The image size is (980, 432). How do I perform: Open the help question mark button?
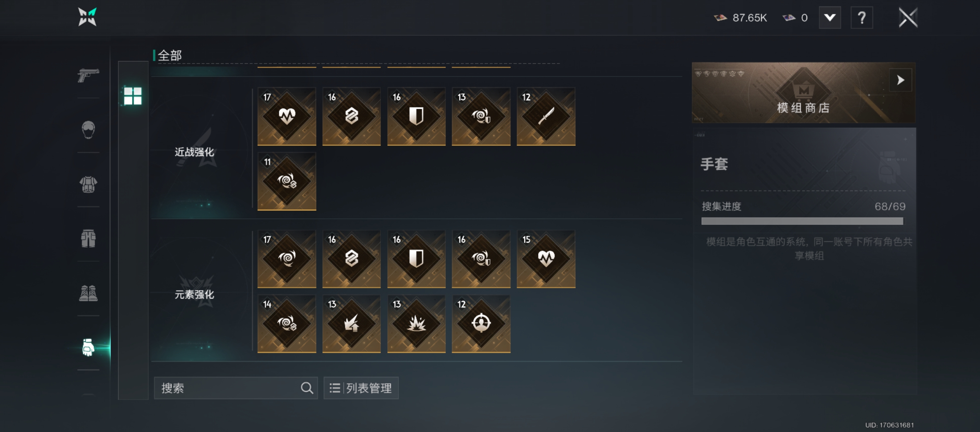tap(862, 18)
